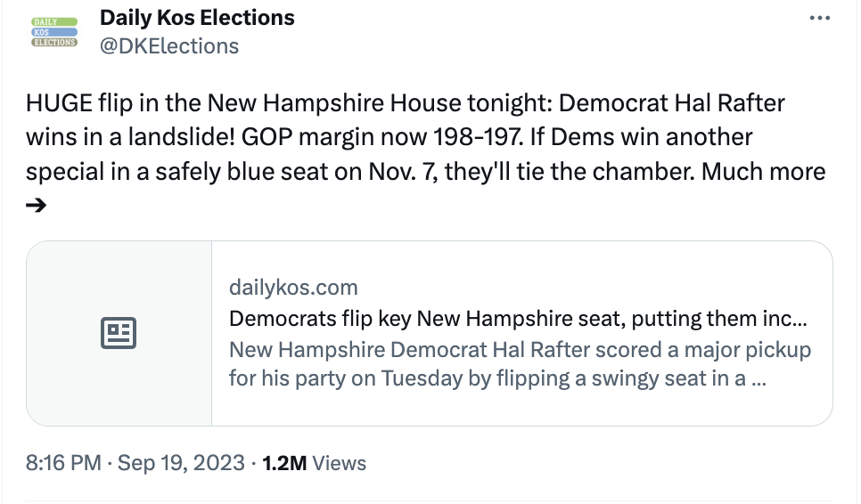Click the black arrow ending the tweet
The image size is (861, 504).
(x=37, y=206)
